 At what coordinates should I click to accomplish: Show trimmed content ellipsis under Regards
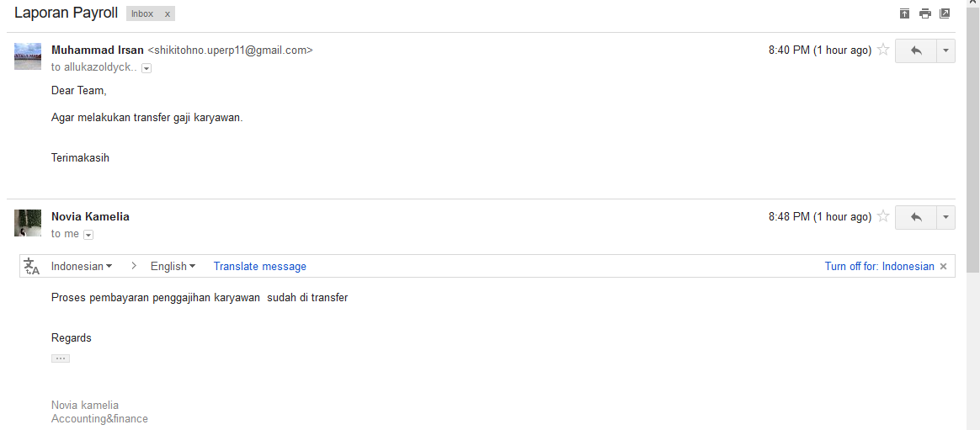[60, 358]
